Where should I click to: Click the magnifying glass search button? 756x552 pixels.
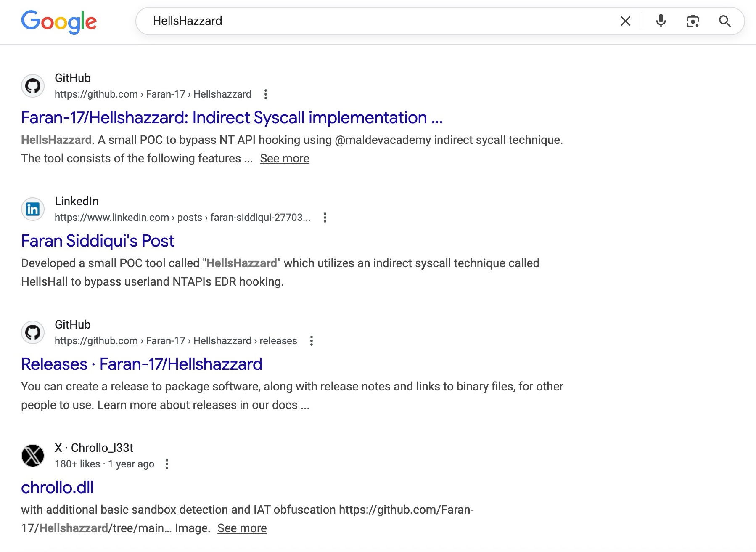pyautogui.click(x=725, y=21)
